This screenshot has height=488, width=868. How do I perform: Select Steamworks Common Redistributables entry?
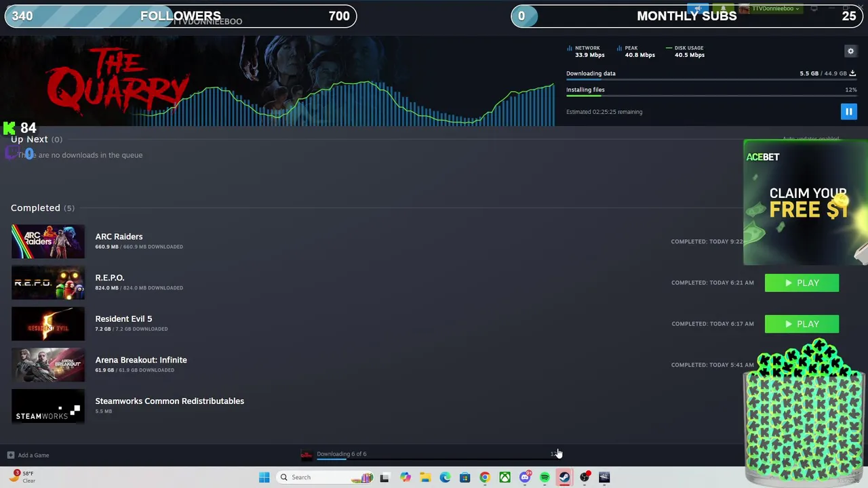170,401
